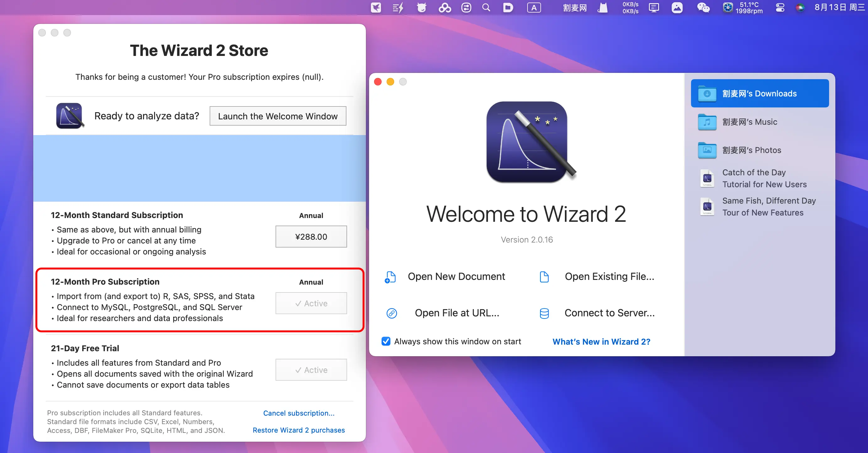The width and height of the screenshot is (868, 453).
Task: Click the Cancel subscription link
Action: [x=298, y=413]
